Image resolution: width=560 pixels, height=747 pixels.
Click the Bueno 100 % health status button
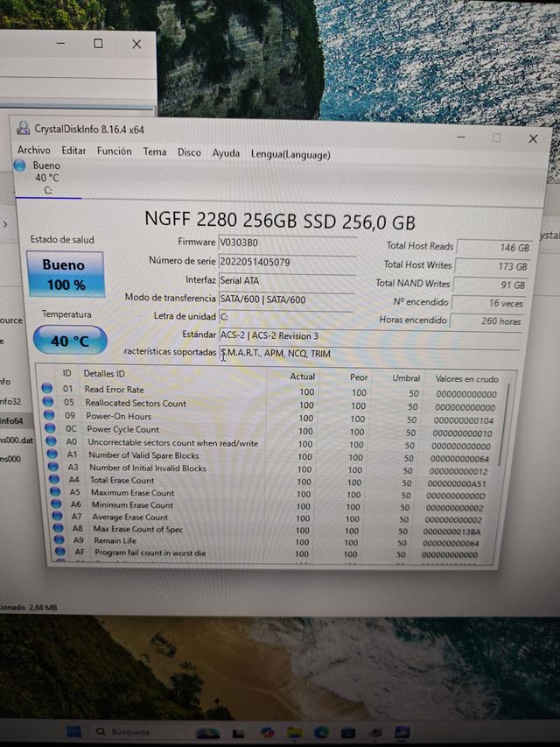click(66, 274)
